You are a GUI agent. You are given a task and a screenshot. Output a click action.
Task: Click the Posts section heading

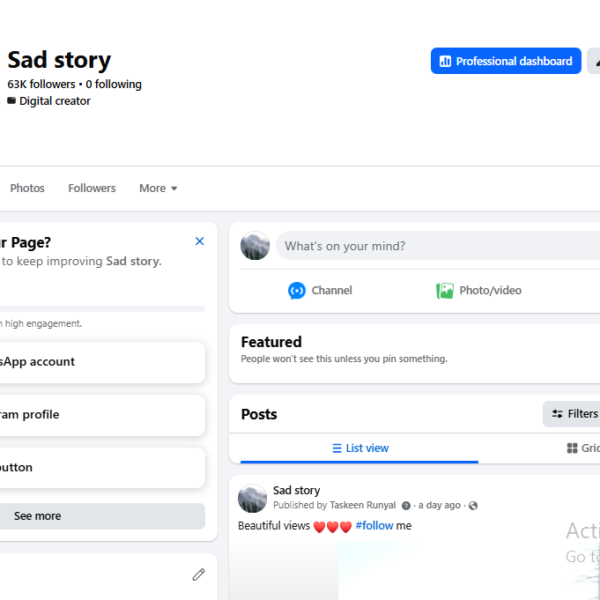[259, 414]
